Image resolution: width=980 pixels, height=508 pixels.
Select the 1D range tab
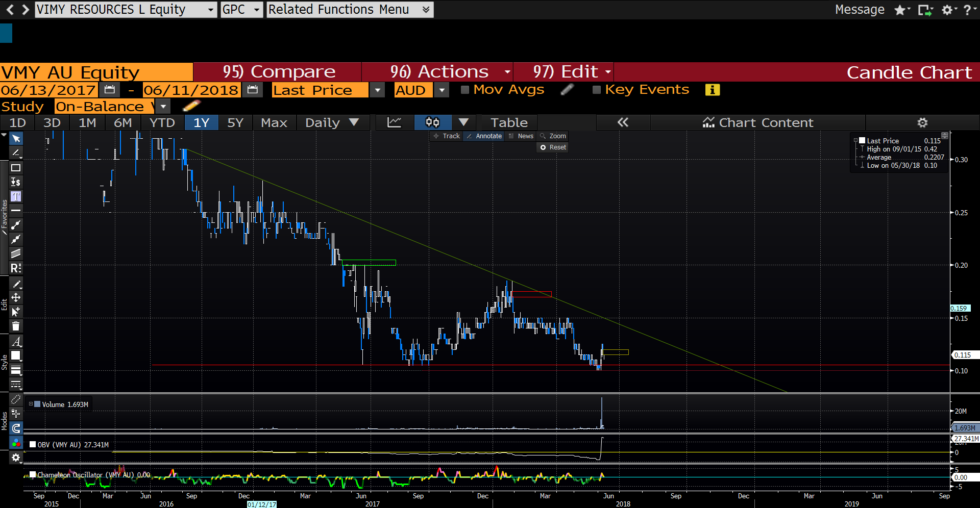[x=17, y=122]
